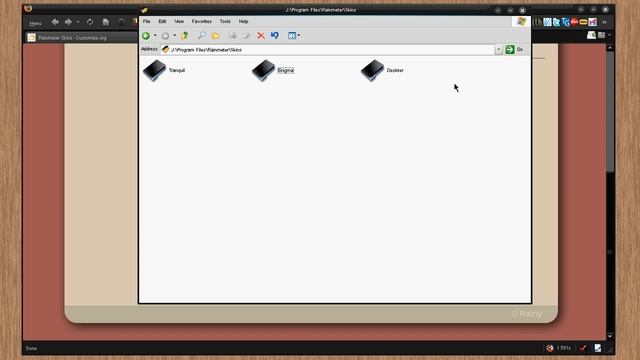Click the Move To toolbar icon

[233, 36]
